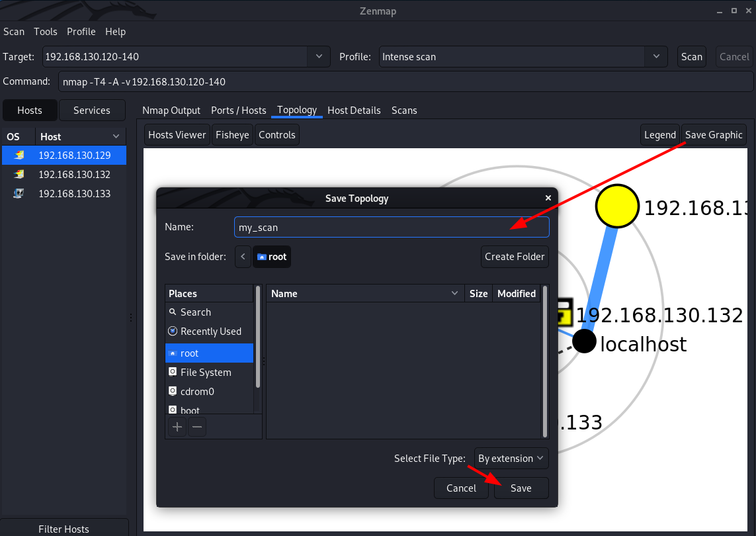The width and height of the screenshot is (756, 536).
Task: Select root in Places sidebar
Action: 209,353
